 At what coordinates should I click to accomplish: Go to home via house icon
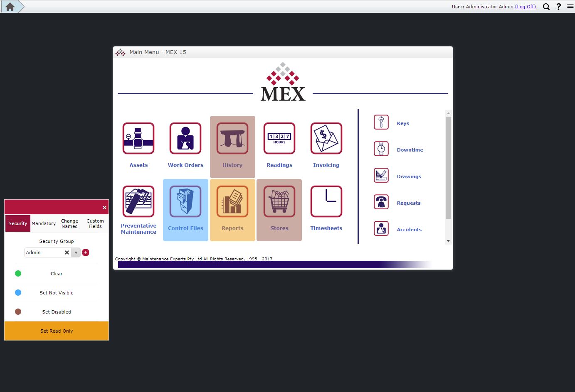[x=10, y=7]
